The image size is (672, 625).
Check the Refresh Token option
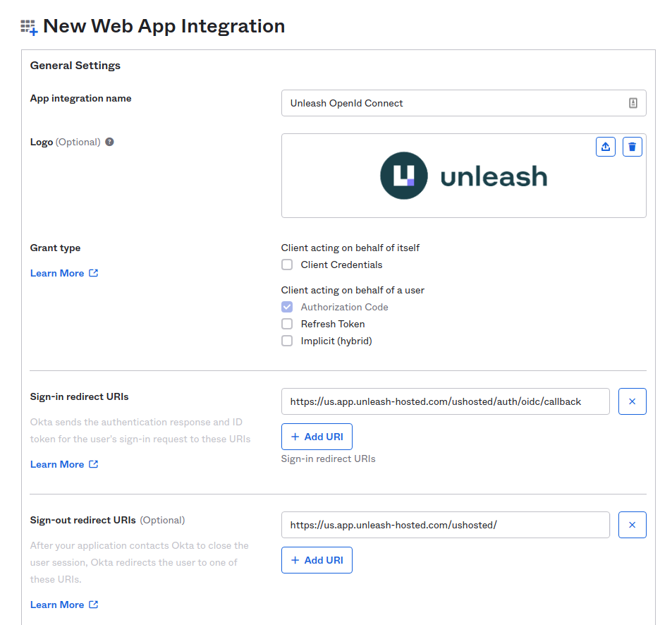[x=287, y=324]
